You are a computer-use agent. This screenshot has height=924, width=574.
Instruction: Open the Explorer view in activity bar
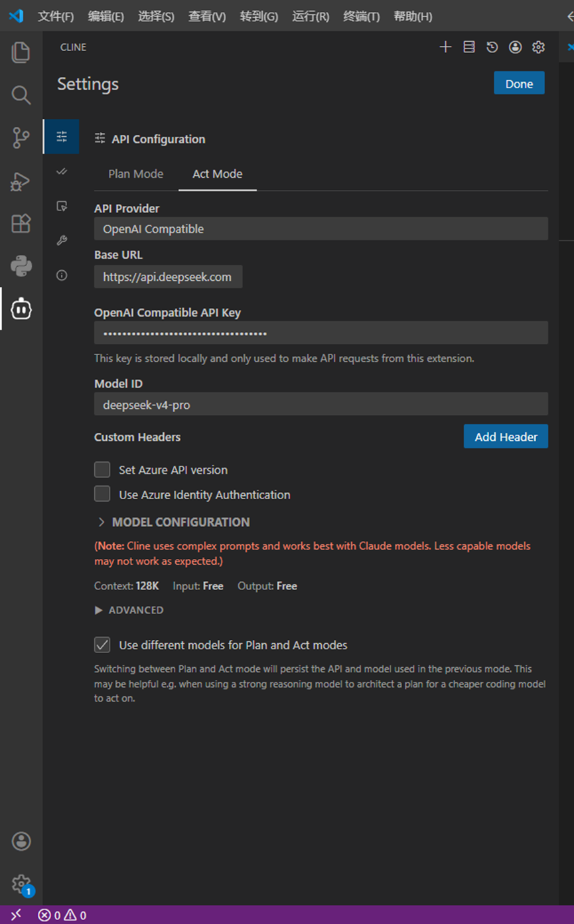[x=21, y=52]
